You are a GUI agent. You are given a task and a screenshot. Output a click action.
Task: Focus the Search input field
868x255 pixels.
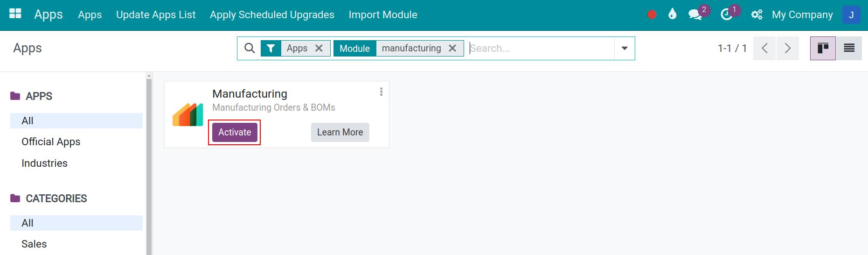click(x=541, y=48)
